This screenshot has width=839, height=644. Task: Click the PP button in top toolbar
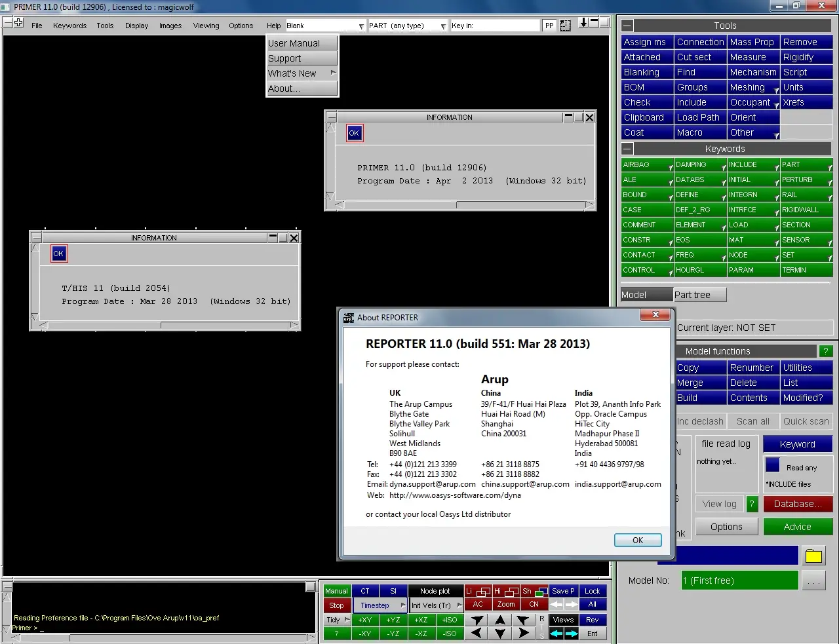(x=549, y=26)
